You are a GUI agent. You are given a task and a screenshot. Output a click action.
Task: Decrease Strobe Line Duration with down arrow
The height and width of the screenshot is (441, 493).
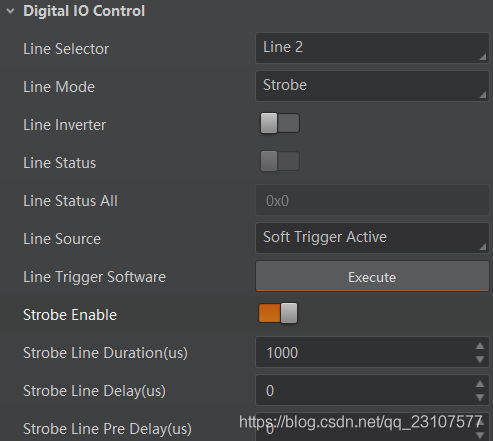pyautogui.click(x=480, y=359)
